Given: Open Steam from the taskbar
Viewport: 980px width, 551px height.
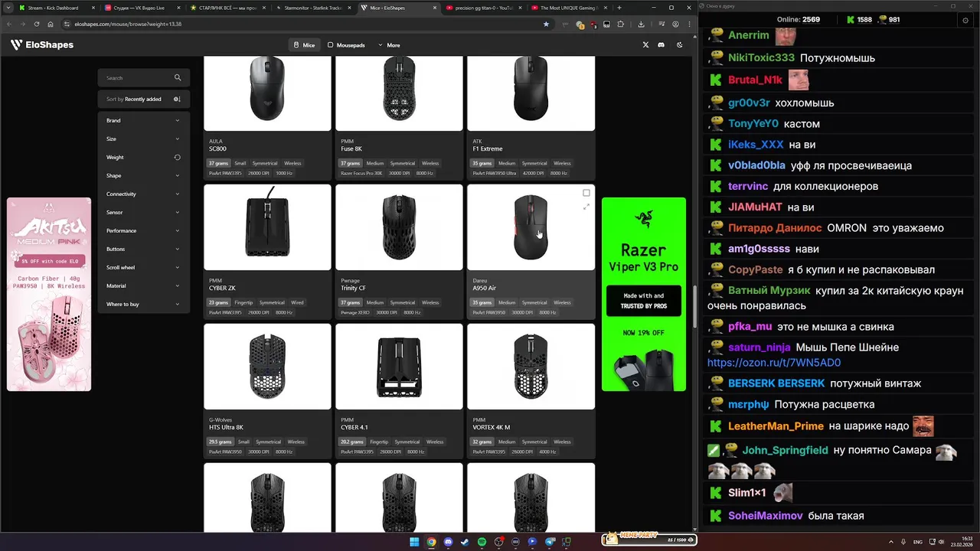Looking at the screenshot, I should click(465, 542).
